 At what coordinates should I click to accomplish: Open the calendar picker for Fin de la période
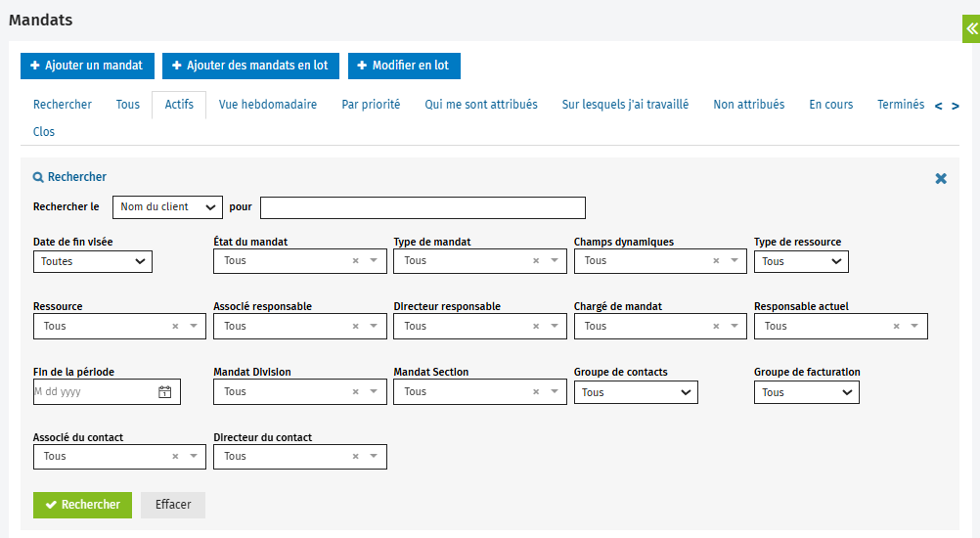tap(164, 392)
